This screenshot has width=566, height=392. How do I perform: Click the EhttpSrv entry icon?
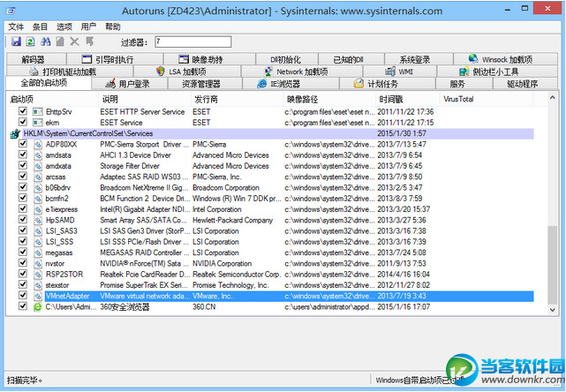[x=38, y=112]
